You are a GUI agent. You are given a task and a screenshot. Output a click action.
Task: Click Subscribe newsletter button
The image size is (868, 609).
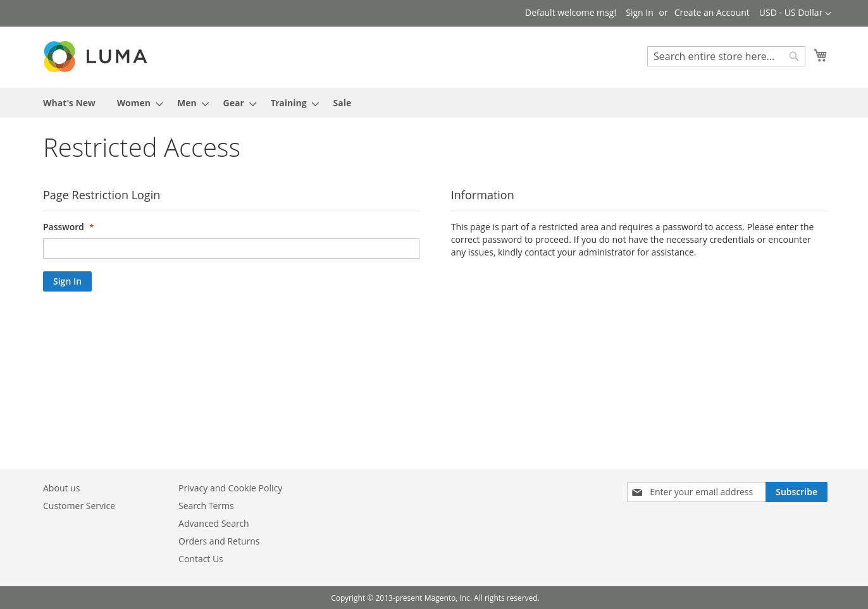click(796, 492)
